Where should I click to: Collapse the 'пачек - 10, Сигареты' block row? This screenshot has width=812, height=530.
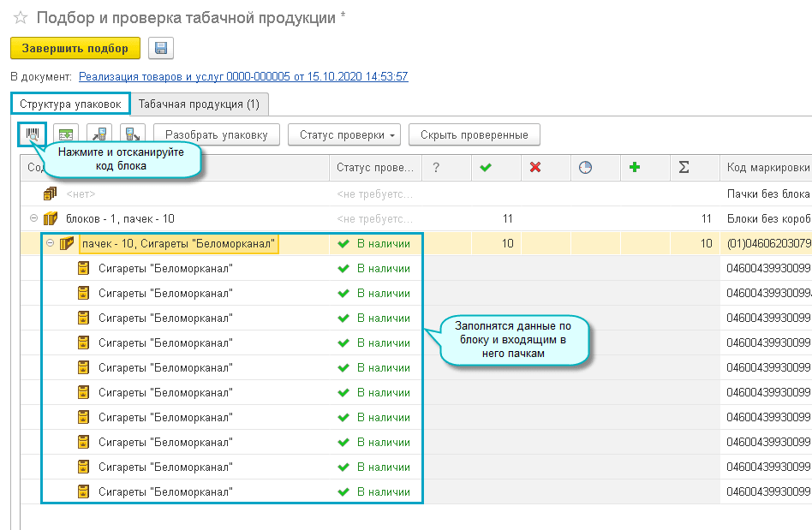[50, 243]
